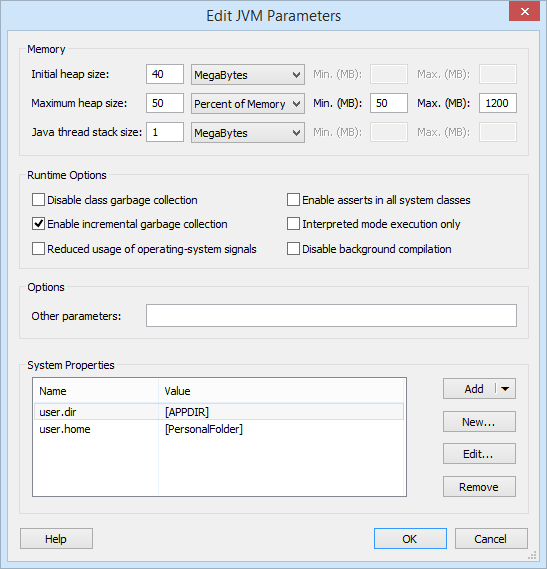This screenshot has width=547, height=569.
Task: Grab the dialog resize grip corner
Action: click(x=532, y=555)
